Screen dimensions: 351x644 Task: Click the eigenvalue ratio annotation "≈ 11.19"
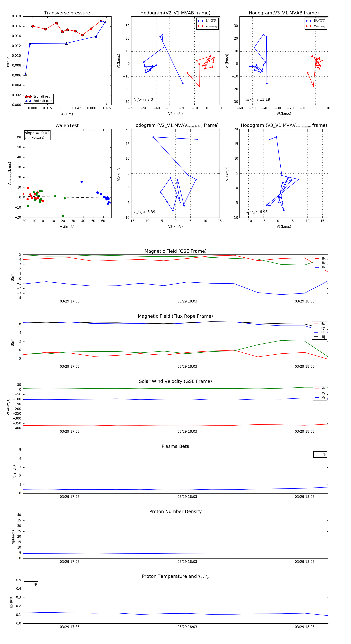[x=258, y=100]
